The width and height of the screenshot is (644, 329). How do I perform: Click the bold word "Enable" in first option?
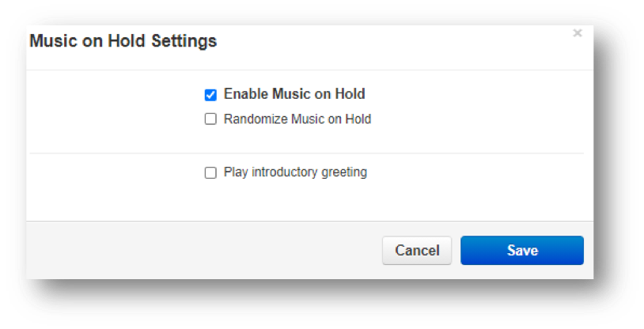coord(246,94)
